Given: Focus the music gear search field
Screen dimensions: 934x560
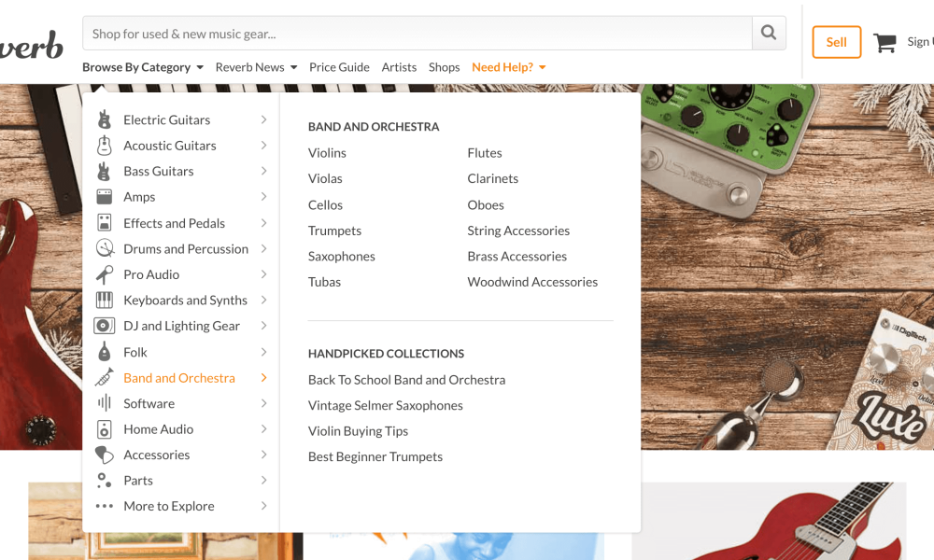Looking at the screenshot, I should [x=417, y=34].
